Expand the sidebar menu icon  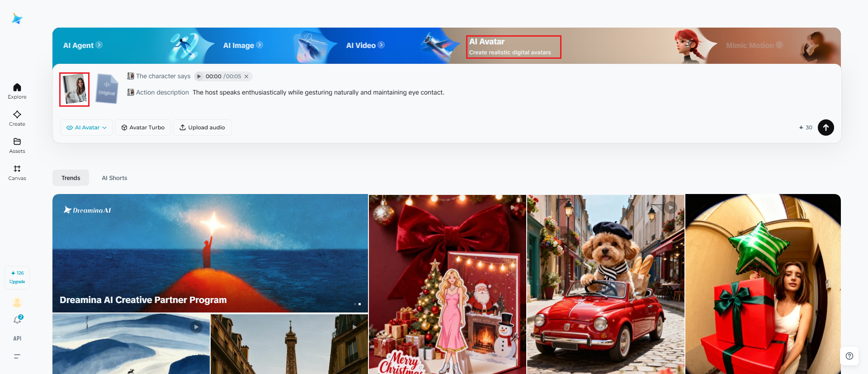click(x=17, y=356)
